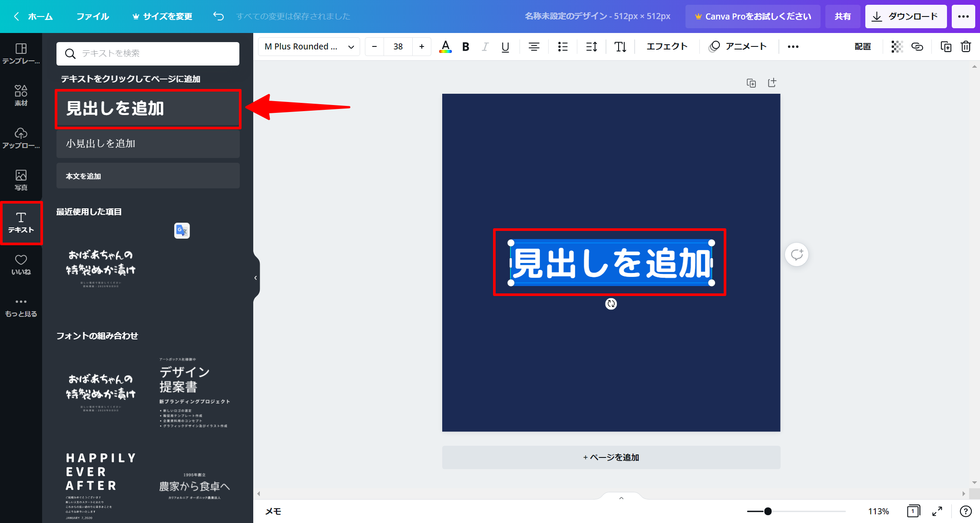Add a link to the element
This screenshot has width=980, height=523.
click(917, 46)
